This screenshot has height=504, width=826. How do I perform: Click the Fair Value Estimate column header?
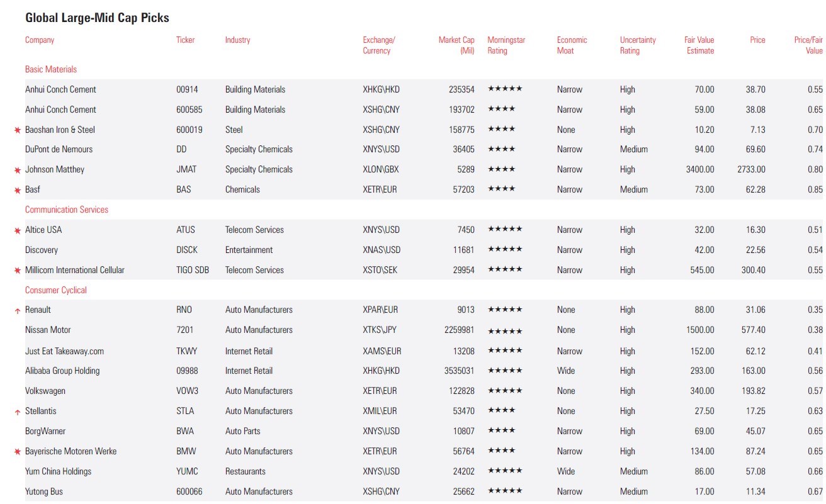coord(699,45)
